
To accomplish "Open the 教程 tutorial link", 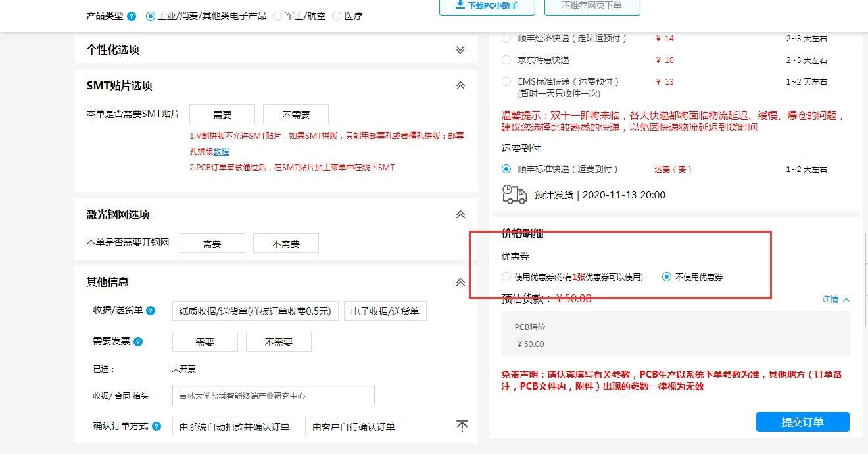I will click(x=221, y=152).
